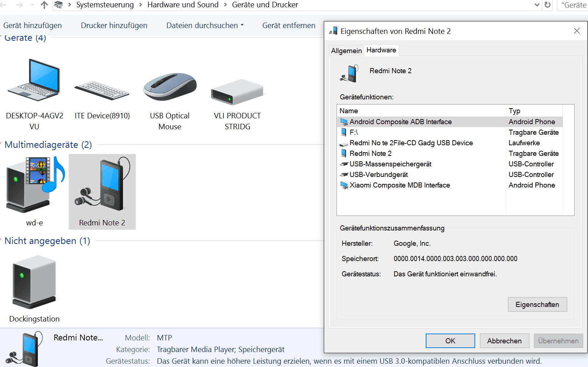Viewport: 588px width, 367px height.
Task: Select the USB-Massenspeichergerät row
Action: [450, 164]
